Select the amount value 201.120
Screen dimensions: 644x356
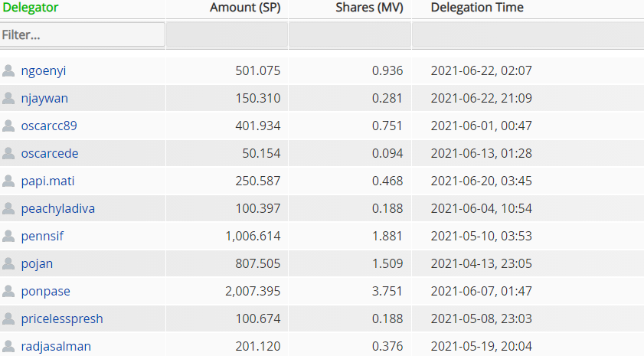pos(258,346)
